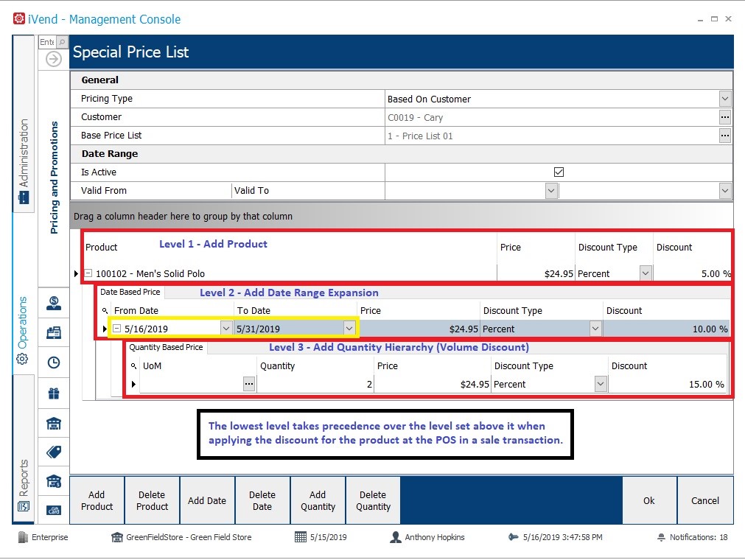
Task: Select the Quantity Based Price tab
Action: click(166, 347)
